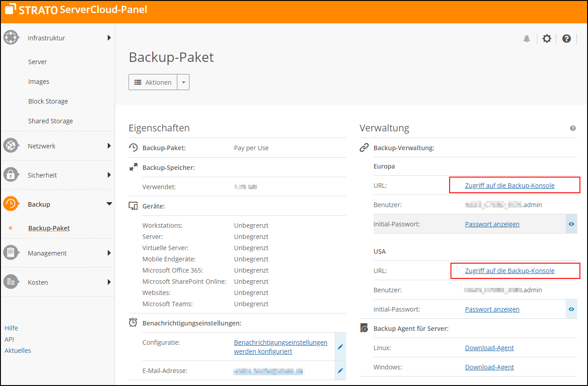Edit the E-Mail-Adresse with the pencil icon

pyautogui.click(x=340, y=370)
